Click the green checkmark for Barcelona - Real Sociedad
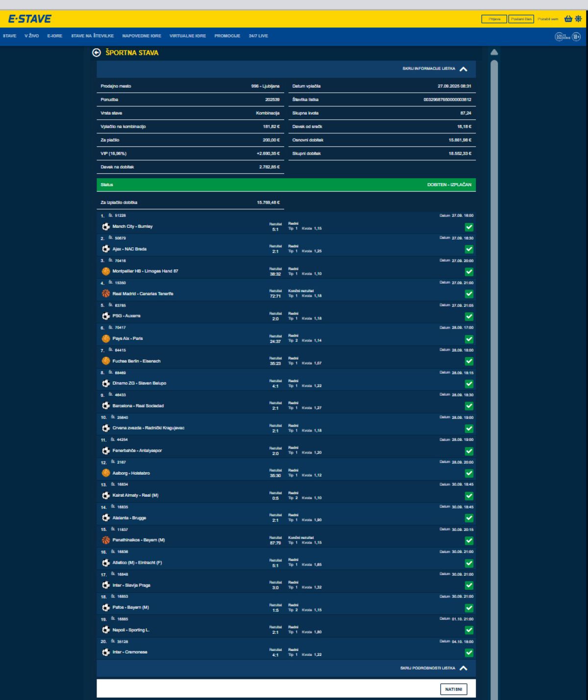 [x=469, y=406]
